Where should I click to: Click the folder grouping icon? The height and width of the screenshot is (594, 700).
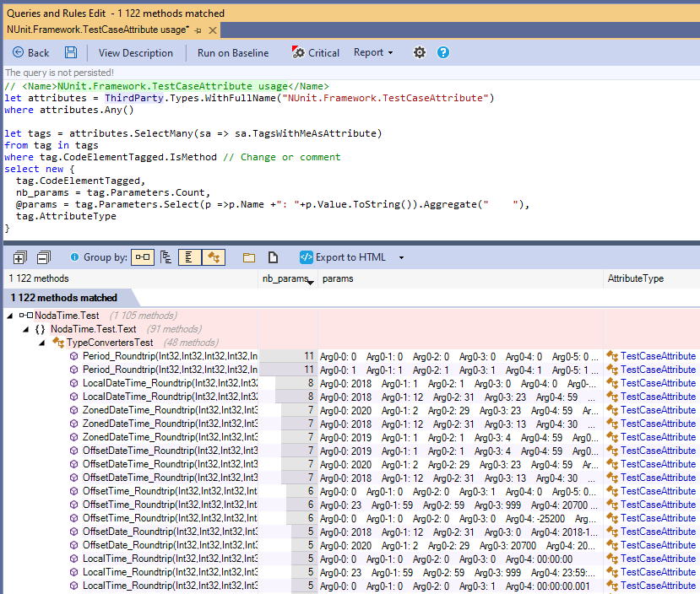click(x=249, y=257)
